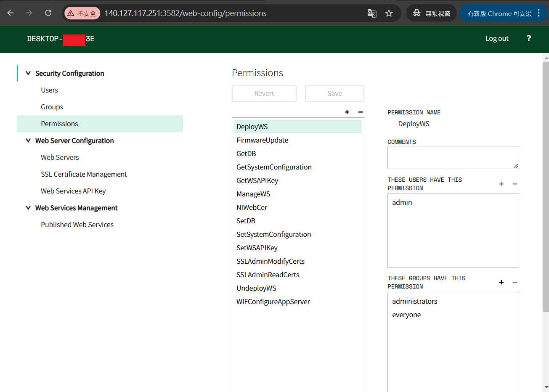Click the page vertical scrollbar
Screen dimensions: 549x392
pyautogui.click(x=546, y=187)
